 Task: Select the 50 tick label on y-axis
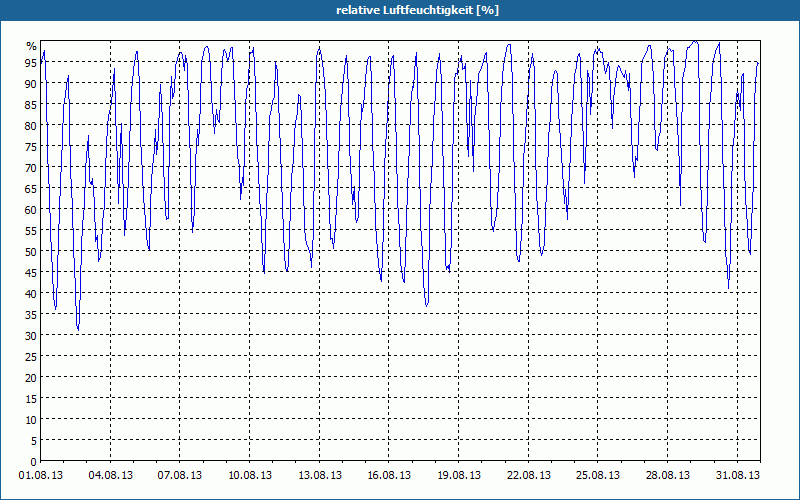pyautogui.click(x=31, y=252)
